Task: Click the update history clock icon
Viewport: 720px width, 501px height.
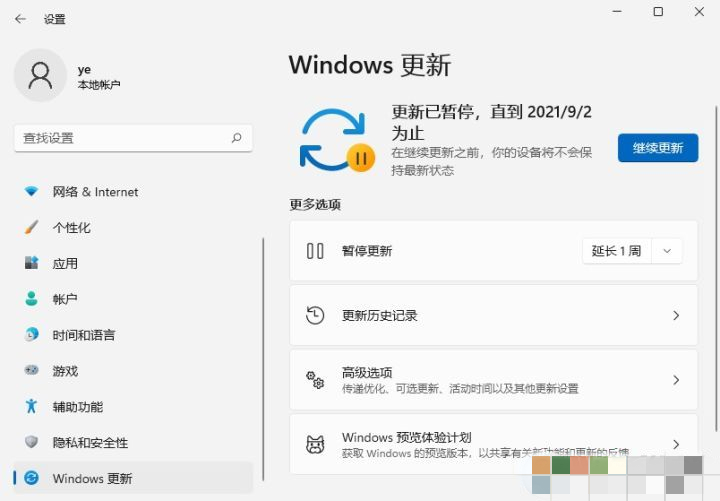Action: click(315, 315)
